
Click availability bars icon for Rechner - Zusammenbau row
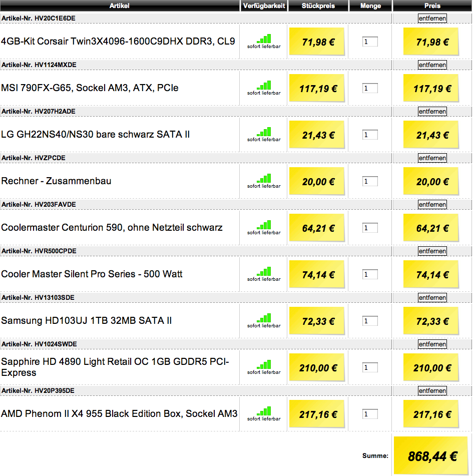[x=264, y=178]
